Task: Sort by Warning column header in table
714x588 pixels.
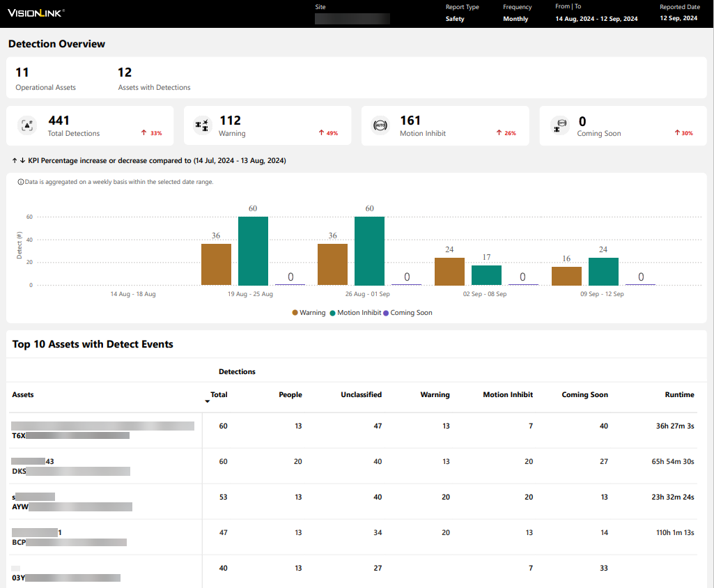Action: [435, 394]
